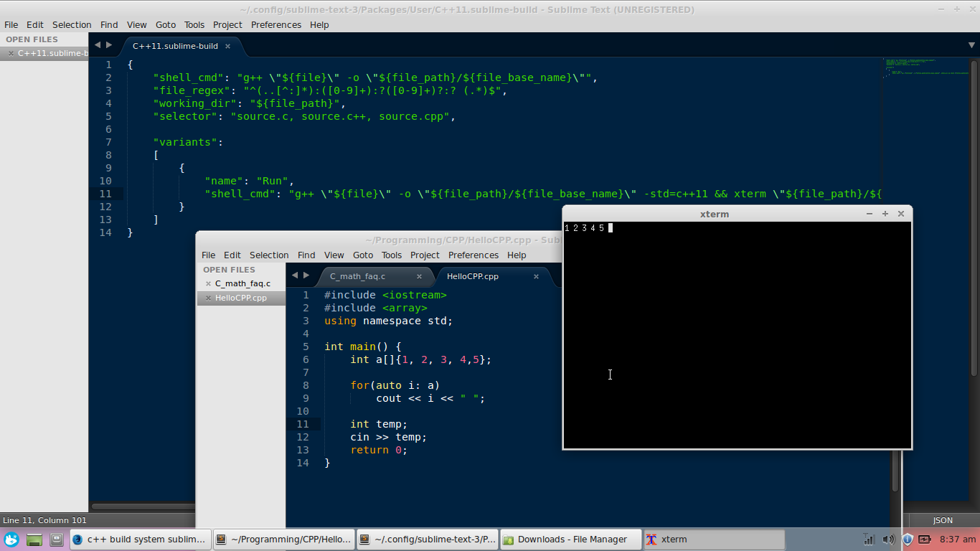Click the volume speaker icon in the system tray
Viewport: 980px width, 551px height.
pyautogui.click(x=889, y=540)
